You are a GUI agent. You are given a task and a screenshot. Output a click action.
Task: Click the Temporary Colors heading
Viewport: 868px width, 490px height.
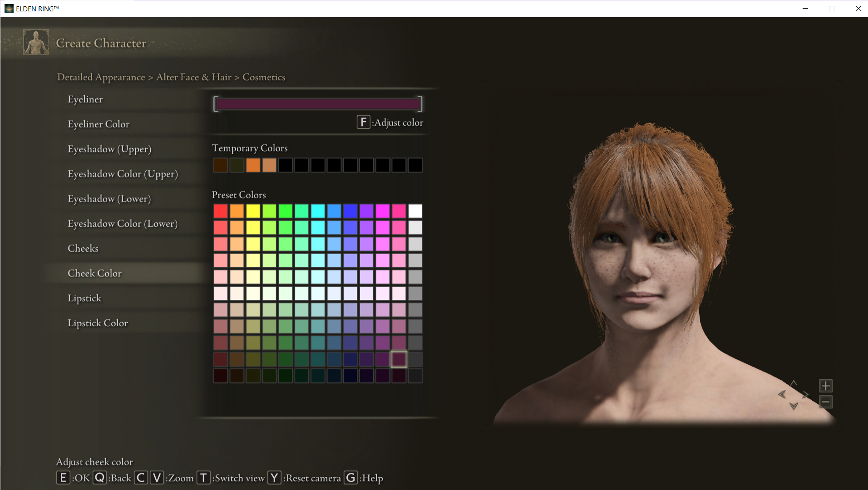[x=250, y=148]
